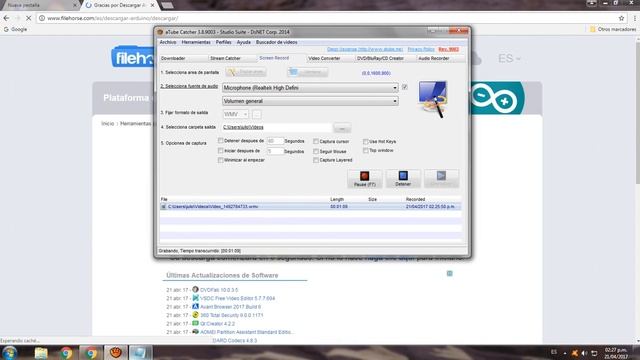Image resolution: width=640 pixels, height=360 pixels.
Task: Click the window selection button
Action: coord(307,72)
